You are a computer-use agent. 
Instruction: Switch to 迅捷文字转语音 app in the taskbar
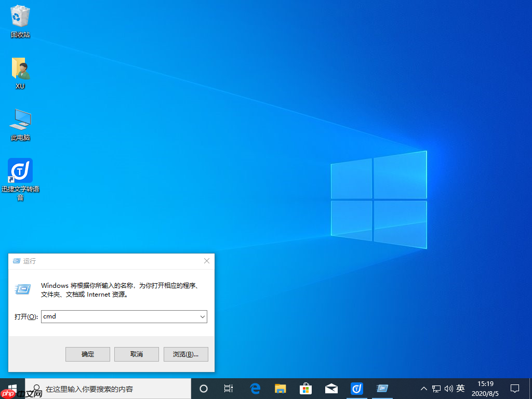(356, 389)
